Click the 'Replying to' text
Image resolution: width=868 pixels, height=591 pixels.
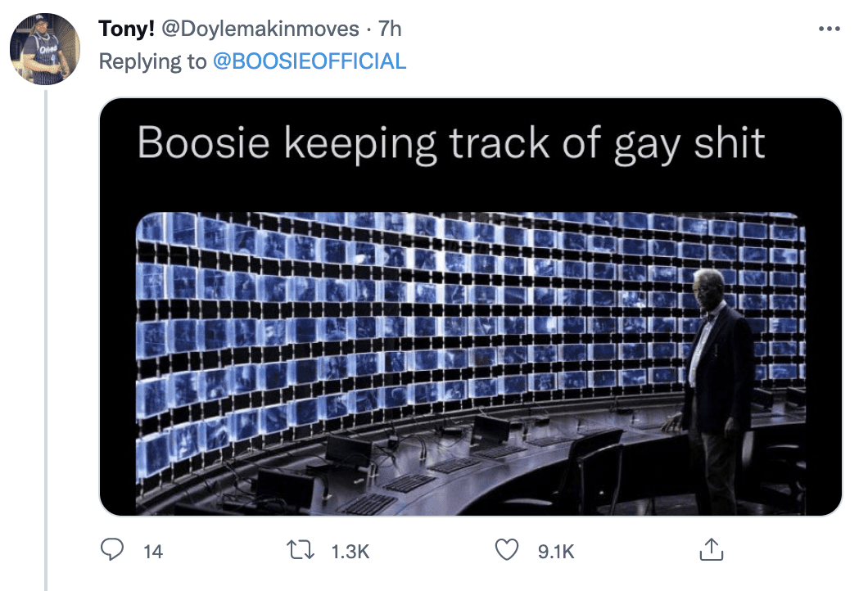click(x=152, y=61)
